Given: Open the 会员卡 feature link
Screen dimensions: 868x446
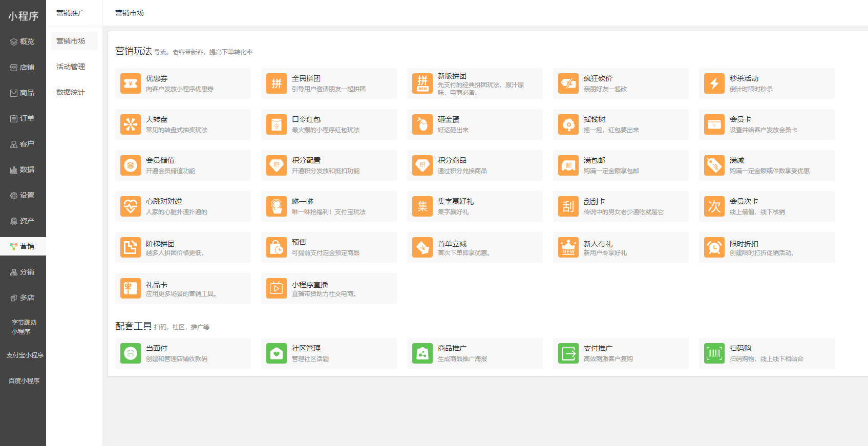Looking at the screenshot, I should pyautogui.click(x=740, y=119).
